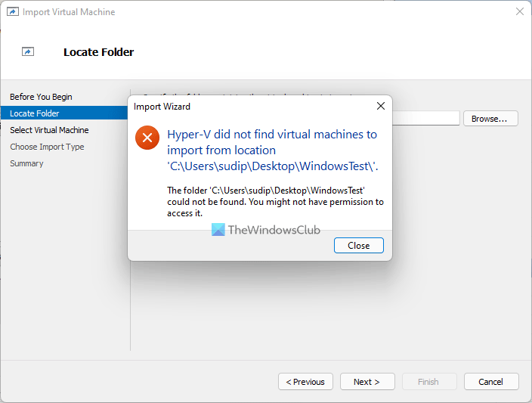Image resolution: width=532 pixels, height=403 pixels.
Task: Select Locate Folder step in sidebar
Action: click(x=64, y=113)
